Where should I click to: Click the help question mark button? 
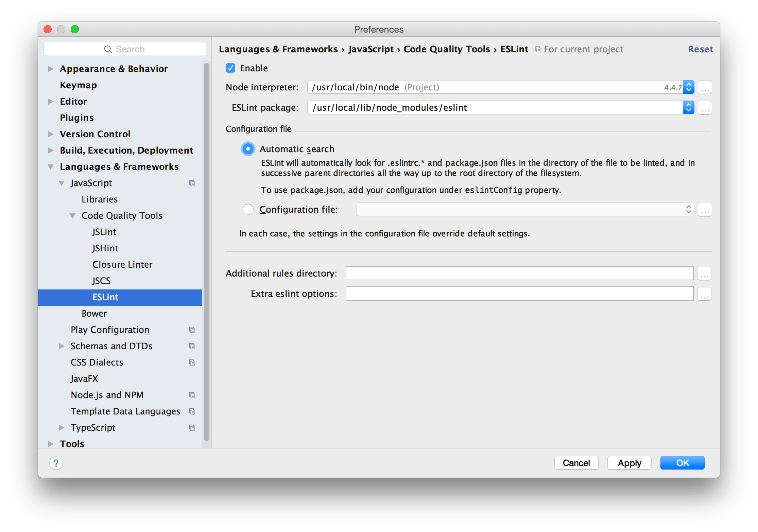coord(56,463)
